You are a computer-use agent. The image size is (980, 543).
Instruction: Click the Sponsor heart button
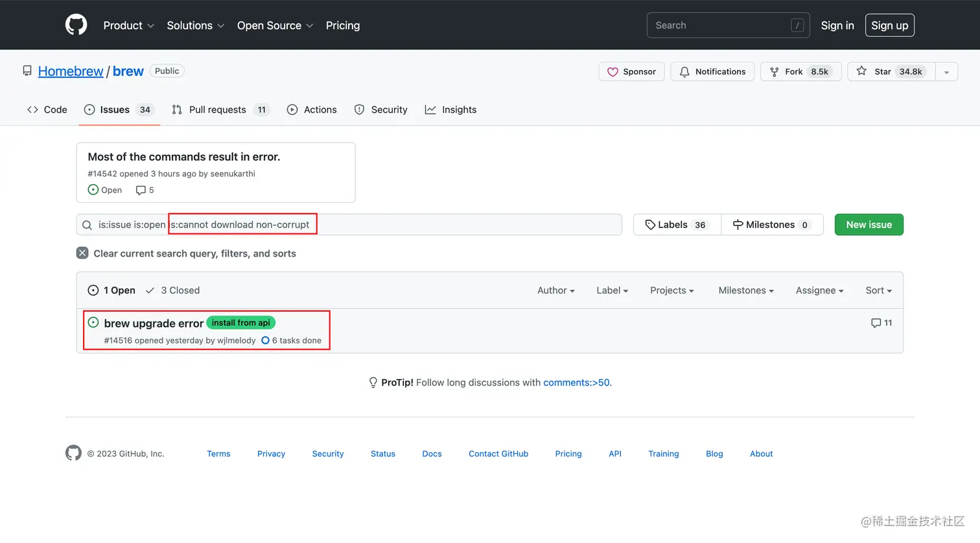(631, 71)
